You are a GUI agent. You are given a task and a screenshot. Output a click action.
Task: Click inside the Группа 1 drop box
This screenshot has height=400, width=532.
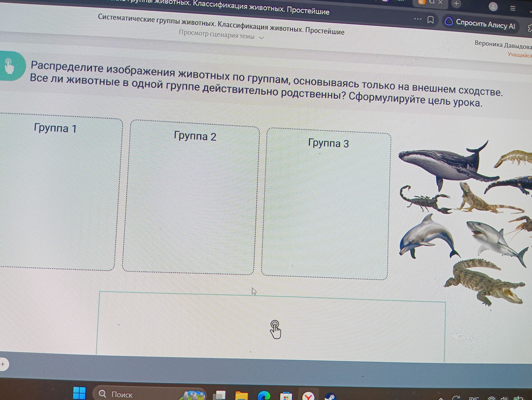(x=60, y=192)
